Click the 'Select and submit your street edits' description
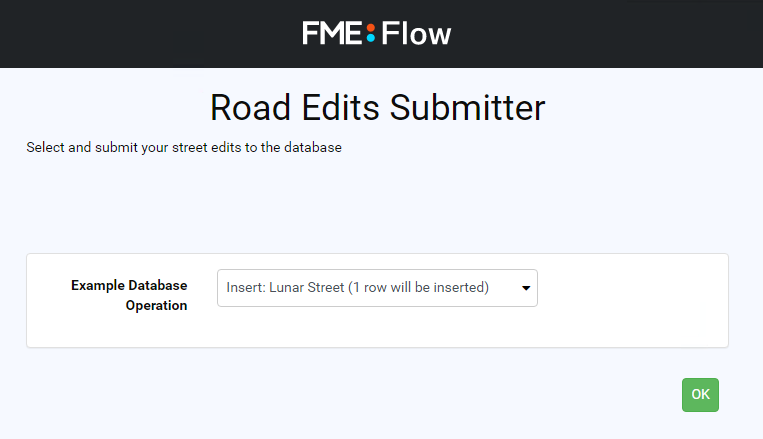The width and height of the screenshot is (763, 439). [x=184, y=147]
